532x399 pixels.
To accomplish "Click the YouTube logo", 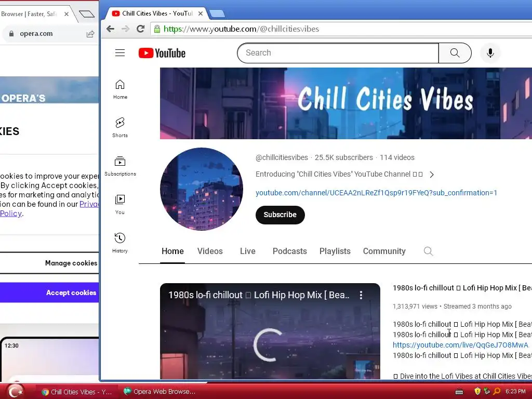I will (x=162, y=54).
